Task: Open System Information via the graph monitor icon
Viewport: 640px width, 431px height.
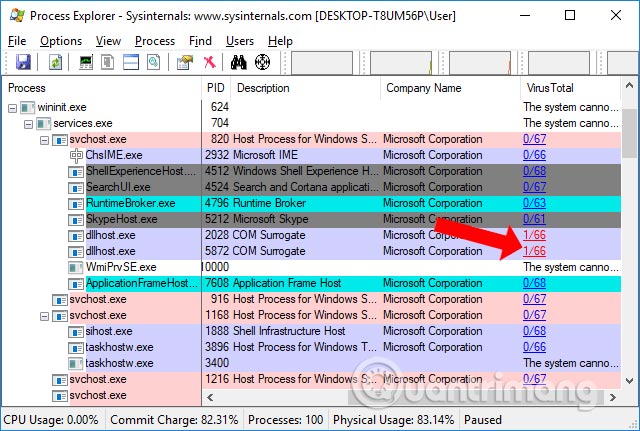Action: coord(86,62)
